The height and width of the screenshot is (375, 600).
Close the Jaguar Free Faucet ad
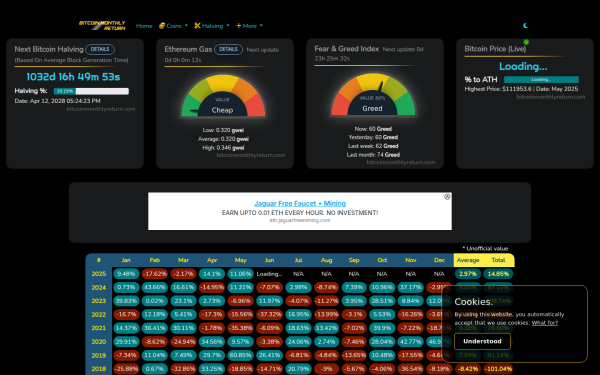(447, 197)
